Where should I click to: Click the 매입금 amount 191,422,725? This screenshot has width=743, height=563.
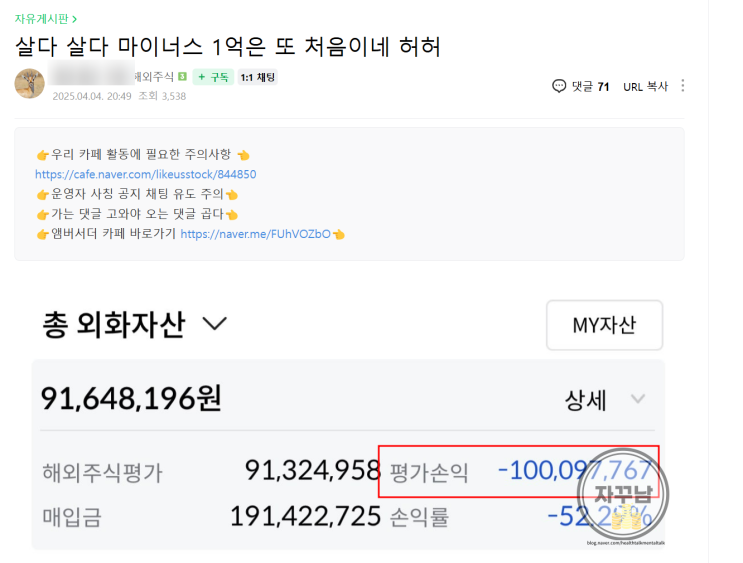[305, 516]
